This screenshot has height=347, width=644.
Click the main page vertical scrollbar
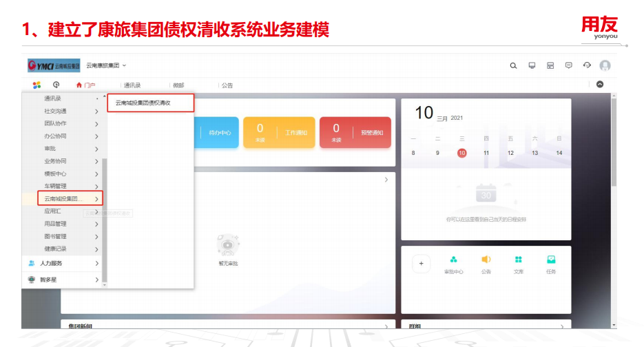pos(614,142)
